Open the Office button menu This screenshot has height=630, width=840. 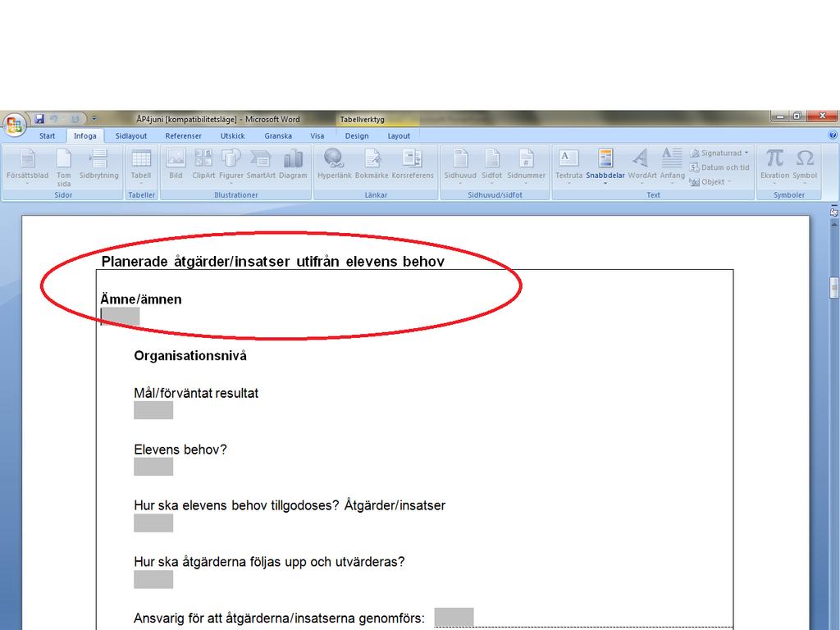14,125
